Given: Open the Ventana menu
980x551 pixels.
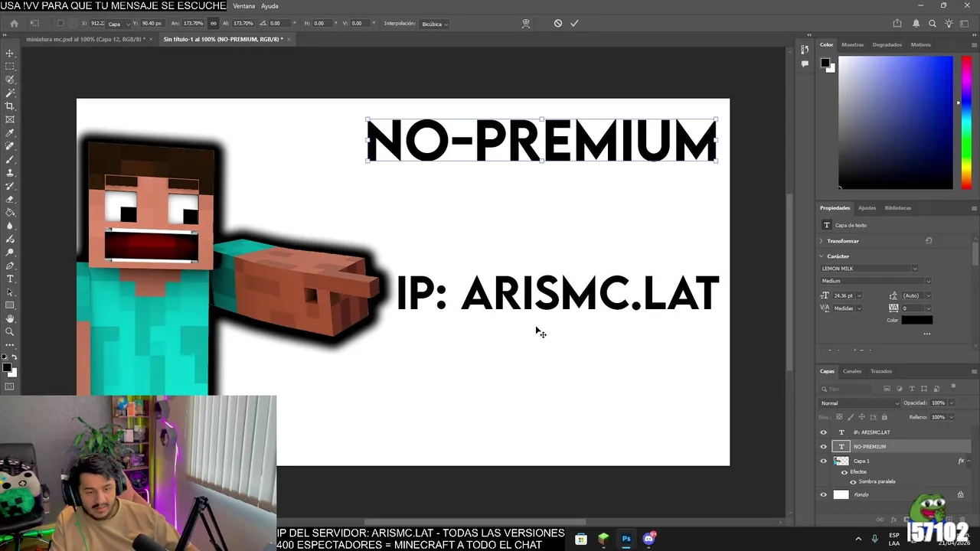Looking at the screenshot, I should (244, 6).
